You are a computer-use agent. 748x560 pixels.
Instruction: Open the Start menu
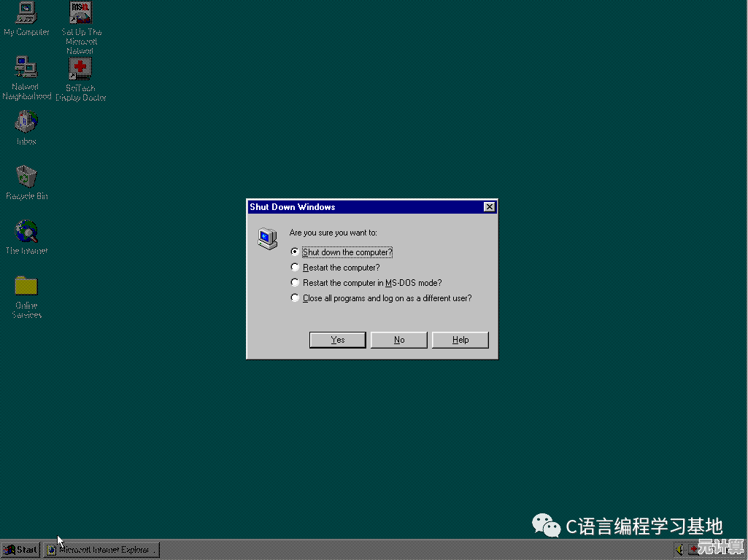point(20,550)
